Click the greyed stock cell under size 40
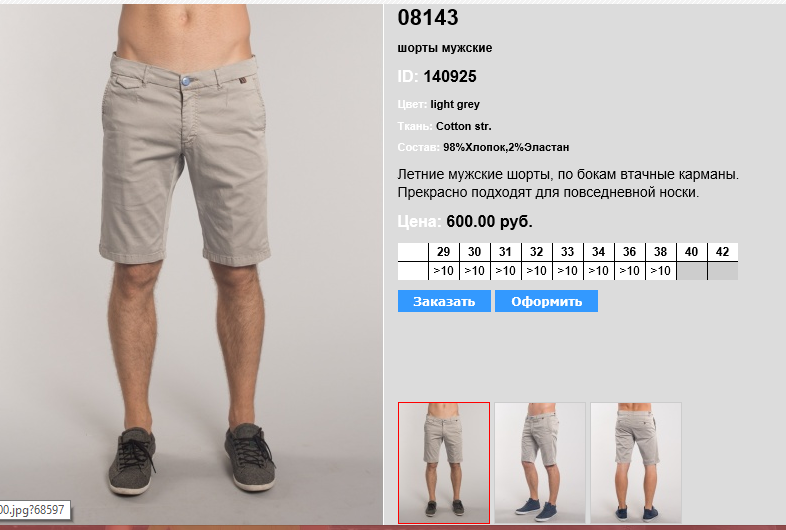 (692, 271)
